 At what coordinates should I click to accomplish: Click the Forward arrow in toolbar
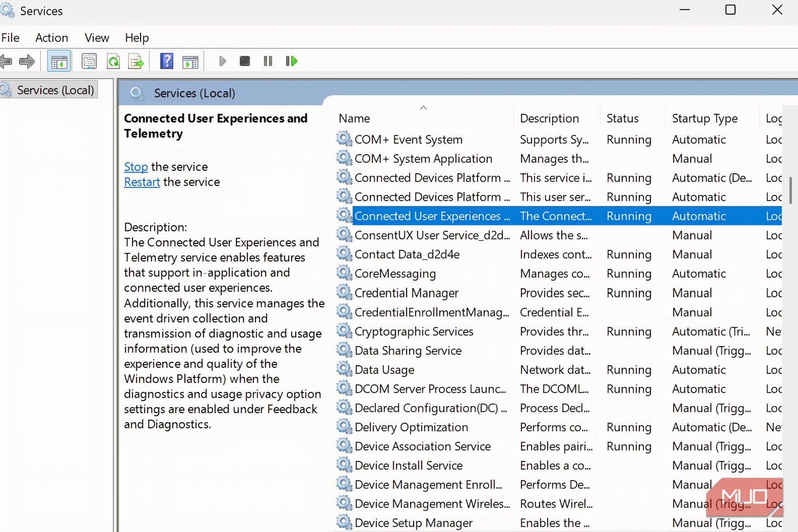(27, 61)
